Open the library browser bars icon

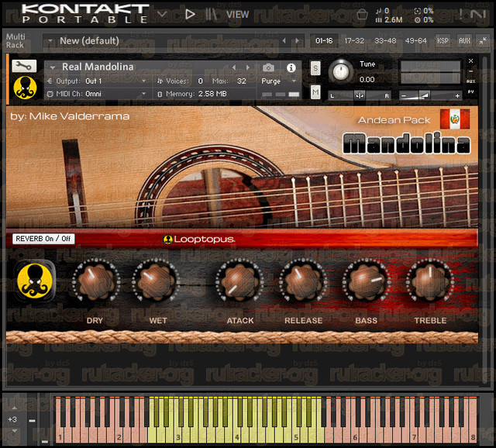pyautogui.click(x=210, y=14)
